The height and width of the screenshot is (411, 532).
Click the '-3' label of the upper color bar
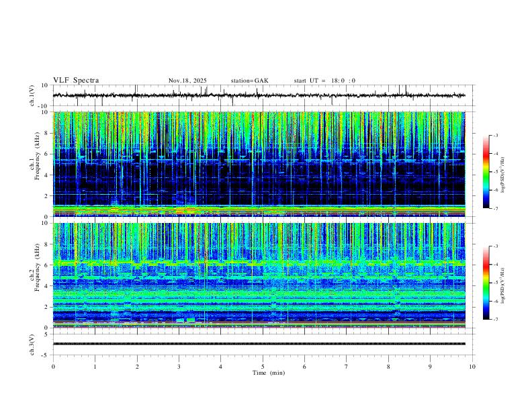495,135
